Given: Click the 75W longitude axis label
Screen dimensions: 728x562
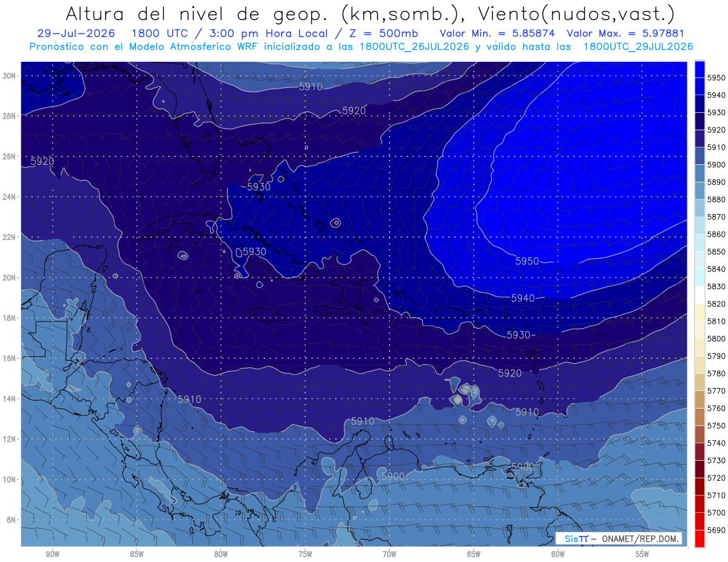Looking at the screenshot, I should tap(305, 554).
